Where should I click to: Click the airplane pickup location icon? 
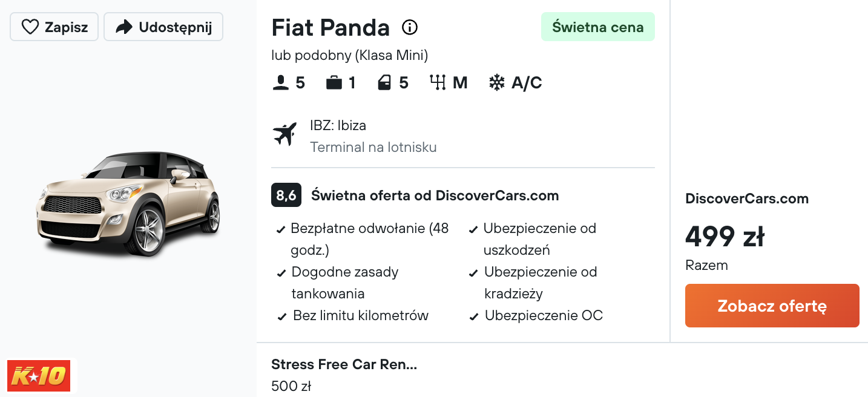coord(284,134)
